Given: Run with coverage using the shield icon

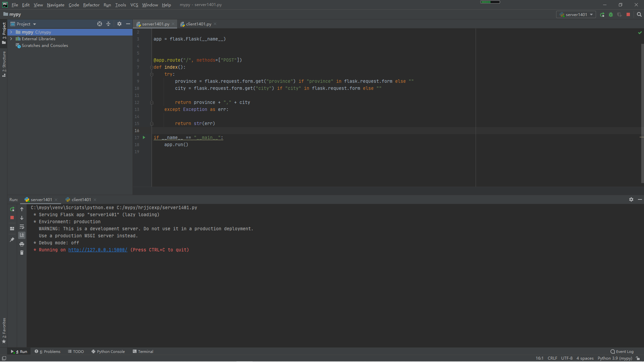Looking at the screenshot, I should point(620,15).
